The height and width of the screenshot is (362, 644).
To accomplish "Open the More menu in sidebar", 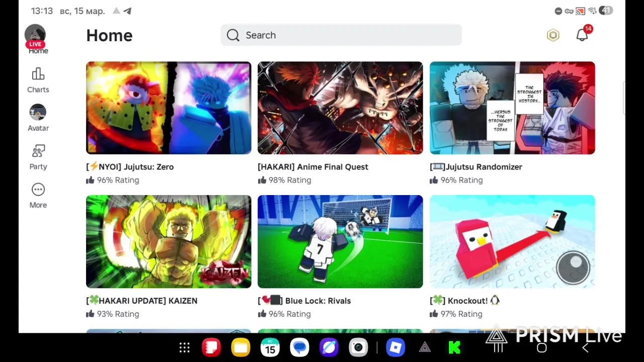I will (38, 196).
